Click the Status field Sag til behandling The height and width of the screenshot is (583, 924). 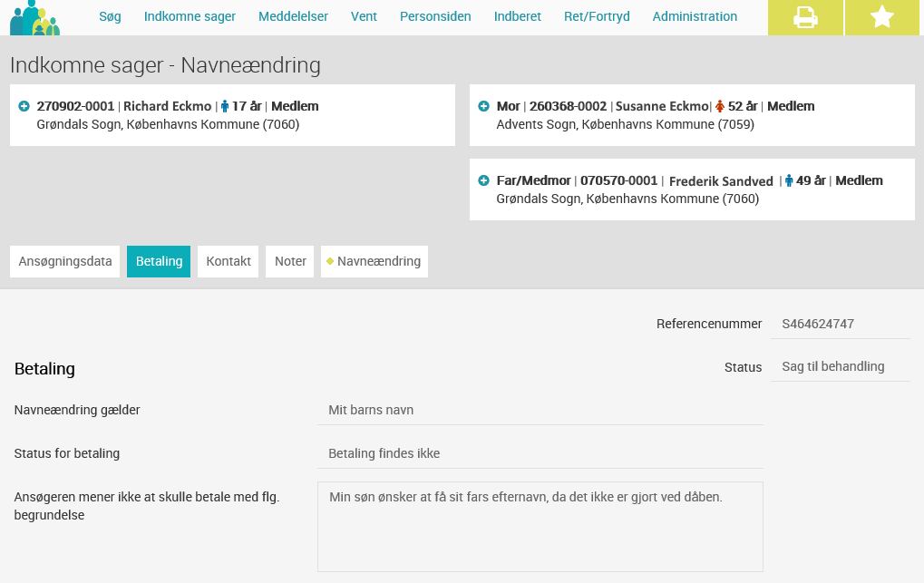pos(841,366)
